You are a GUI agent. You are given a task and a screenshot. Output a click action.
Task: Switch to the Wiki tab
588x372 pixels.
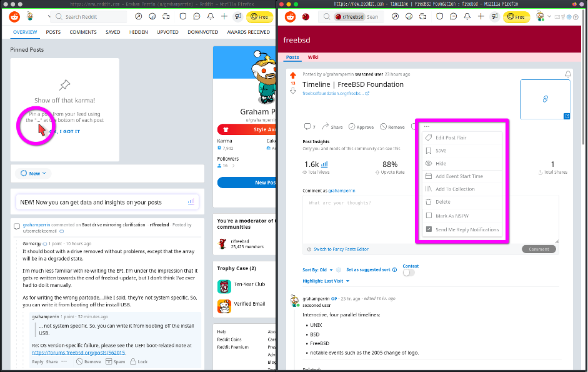(x=313, y=57)
